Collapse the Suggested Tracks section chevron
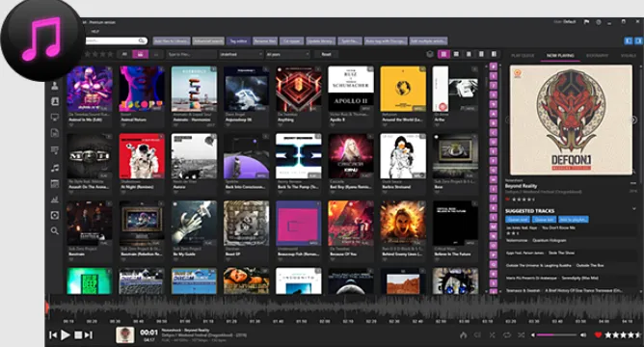This screenshot has width=644, height=347. pyautogui.click(x=634, y=209)
